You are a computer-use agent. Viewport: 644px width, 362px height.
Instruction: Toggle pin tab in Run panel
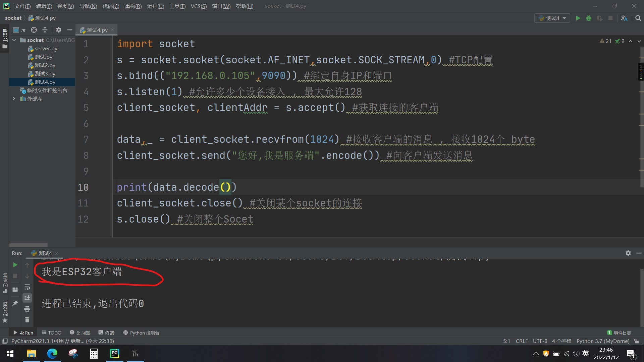pyautogui.click(x=15, y=303)
